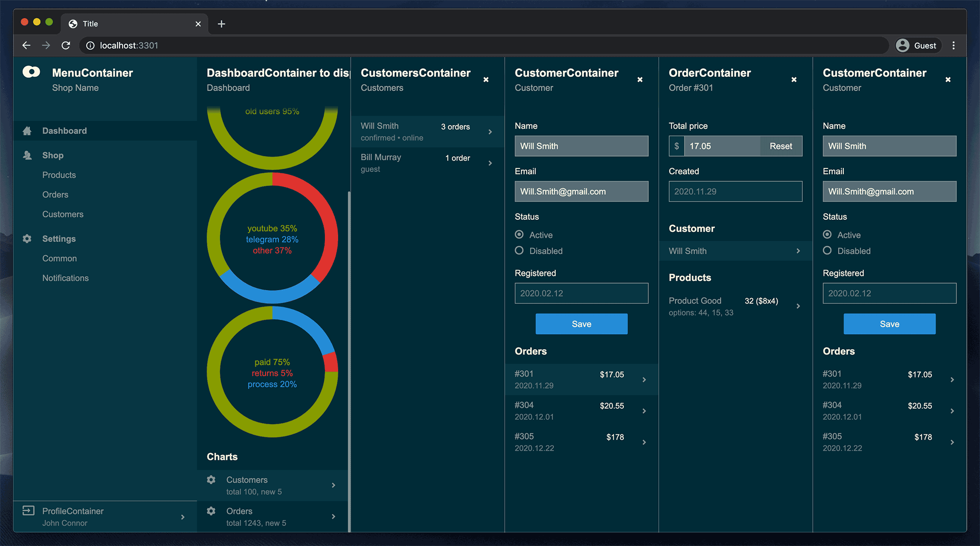Expand ProfileContainer John Connor chevron
Screen dimensions: 980x546
pos(183,517)
